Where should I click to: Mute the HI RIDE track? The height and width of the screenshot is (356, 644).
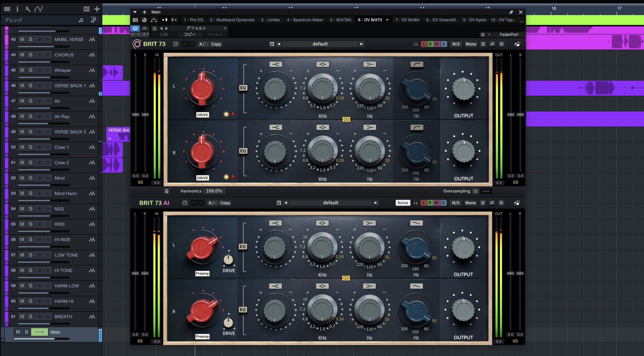click(x=22, y=240)
